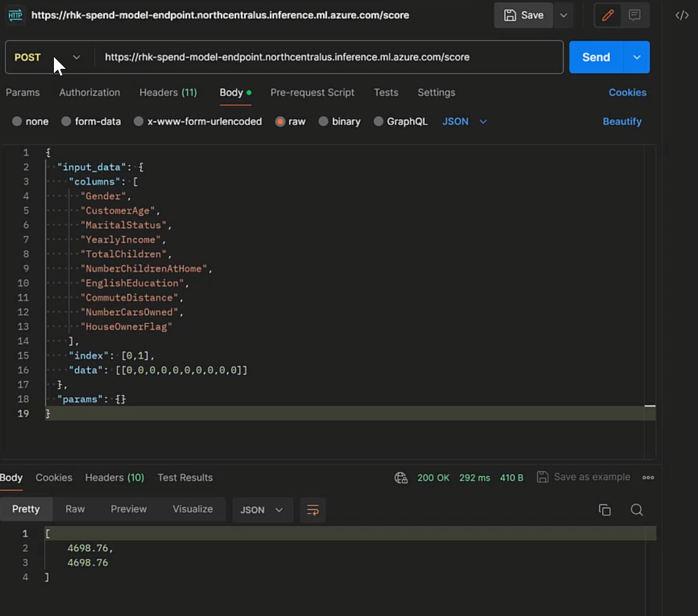Image resolution: width=698 pixels, height=616 pixels.
Task: Select the form-data radio option
Action: 66,122
